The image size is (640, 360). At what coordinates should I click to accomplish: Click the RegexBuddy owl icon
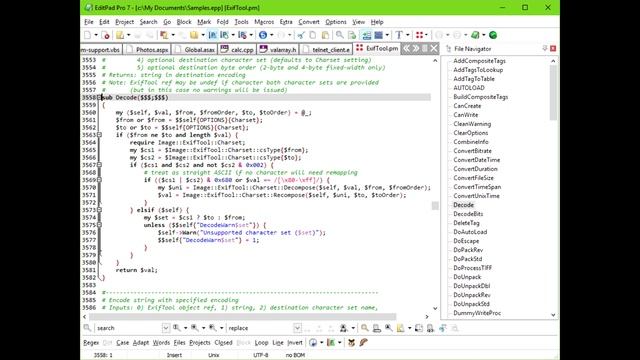(x=351, y=342)
